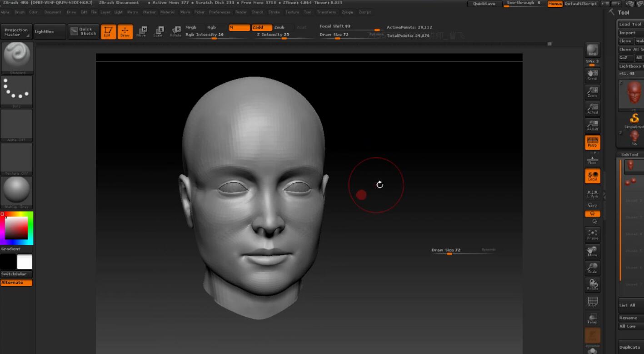Open the Dots stroke type picker
This screenshot has height=354, width=644.
(17, 91)
